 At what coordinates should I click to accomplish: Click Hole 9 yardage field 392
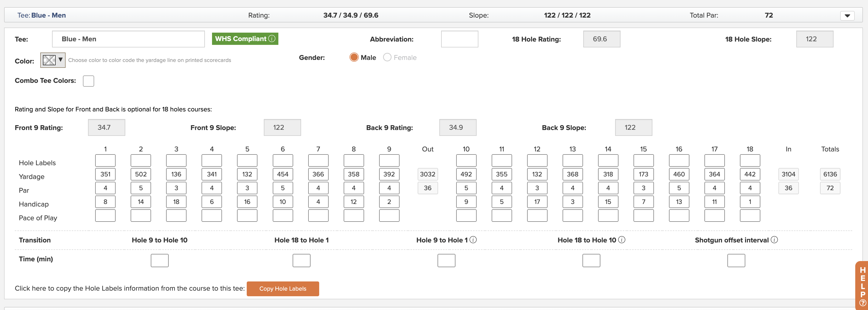pos(389,174)
